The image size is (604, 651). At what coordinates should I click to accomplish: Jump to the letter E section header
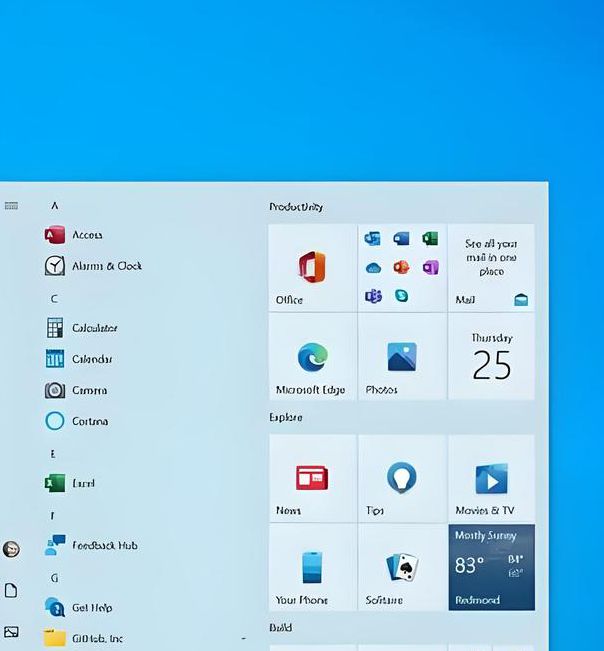click(53, 454)
